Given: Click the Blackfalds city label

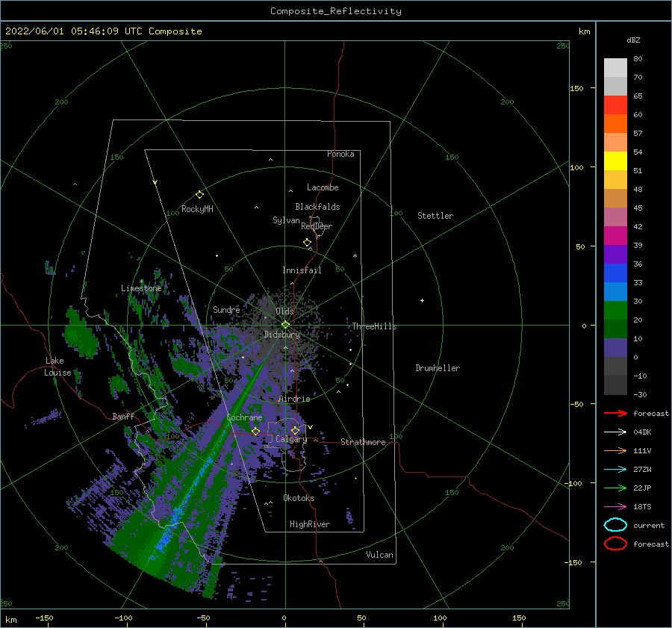Looking at the screenshot, I should click(x=317, y=207).
